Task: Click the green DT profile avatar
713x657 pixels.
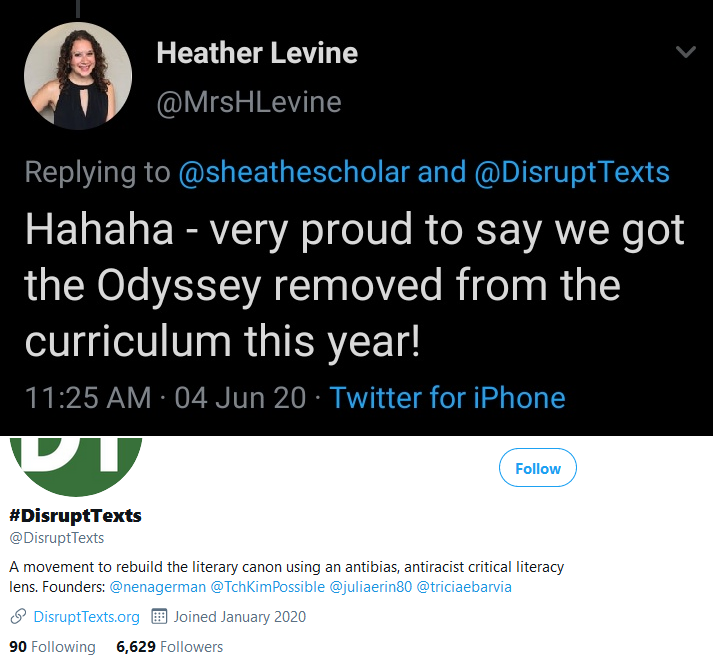Action: pyautogui.click(x=76, y=466)
